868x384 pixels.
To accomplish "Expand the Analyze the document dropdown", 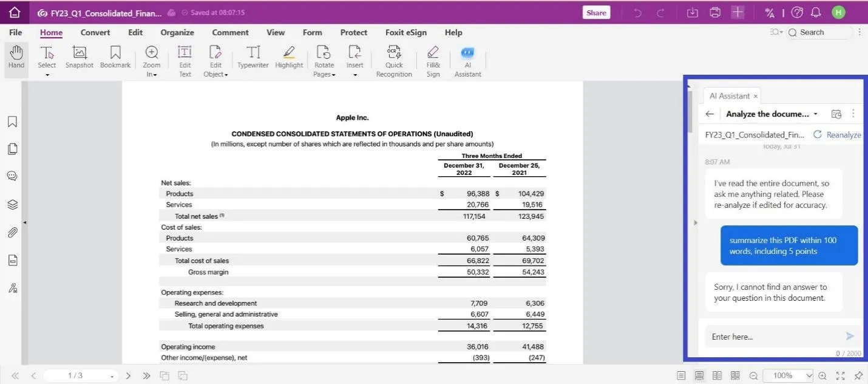I will pyautogui.click(x=815, y=114).
